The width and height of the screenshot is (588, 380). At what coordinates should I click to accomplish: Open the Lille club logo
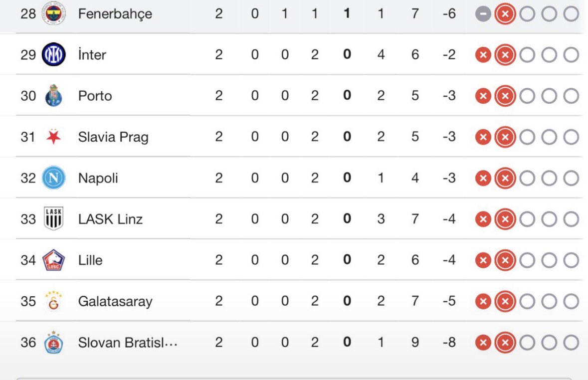pos(54,260)
